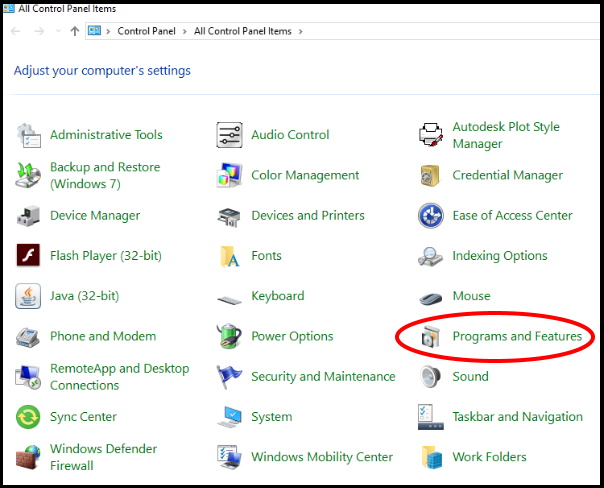Open the Java coffee cup icon

[28, 296]
